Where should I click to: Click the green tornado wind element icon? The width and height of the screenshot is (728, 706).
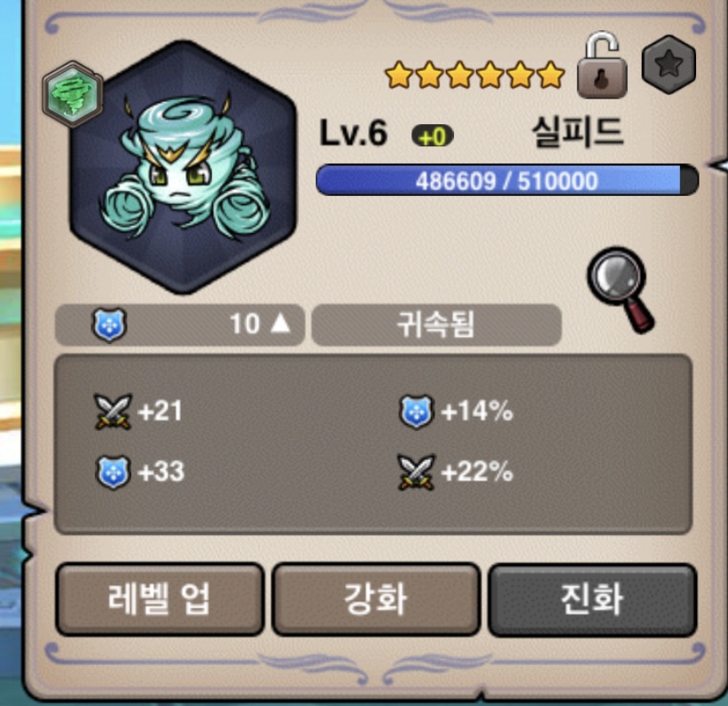point(73,94)
